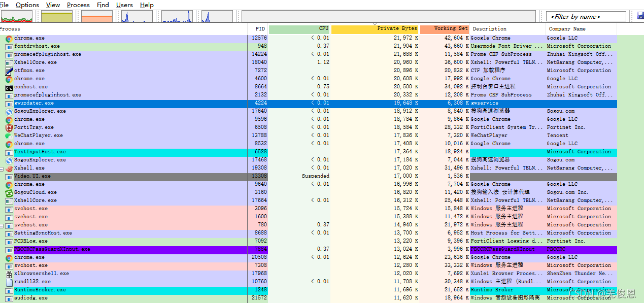The image size is (644, 303).
Task: Open the yellow commit history graph
Action: [x=57, y=17]
